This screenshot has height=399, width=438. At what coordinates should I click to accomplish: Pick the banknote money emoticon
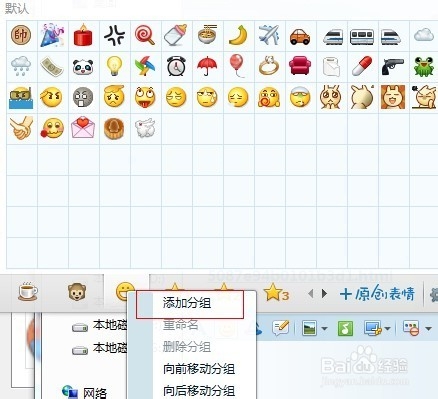[52, 66]
